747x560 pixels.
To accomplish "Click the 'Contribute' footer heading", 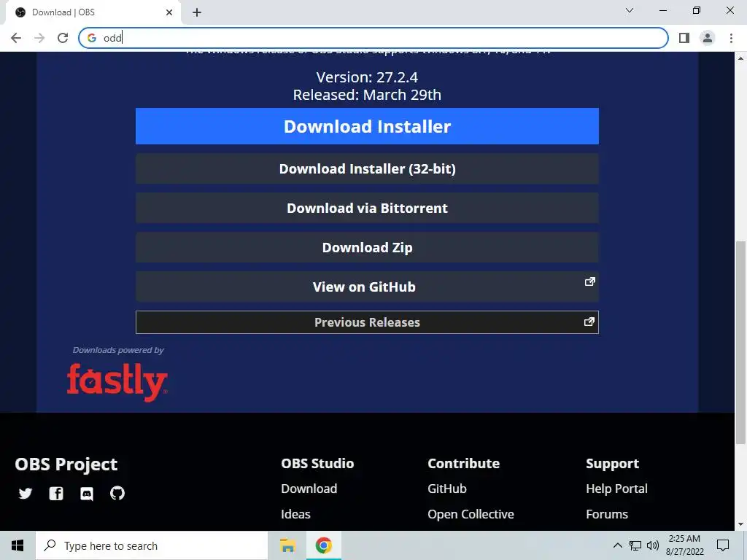I will click(x=463, y=463).
